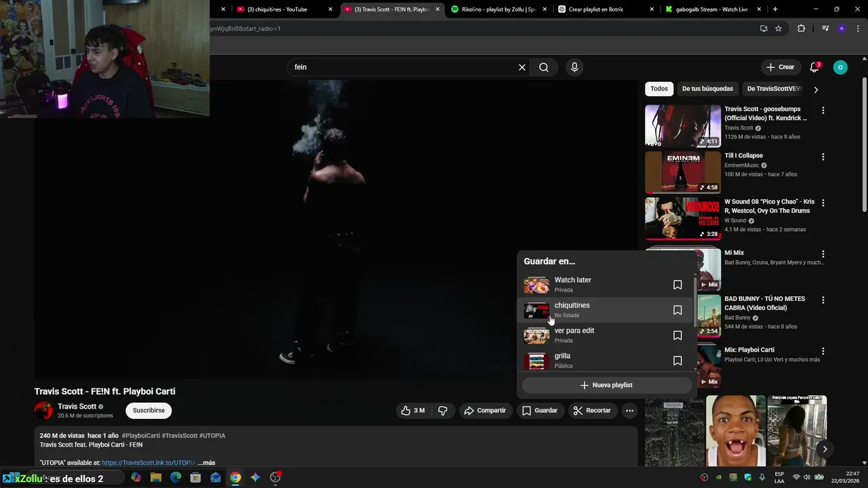This screenshot has height=488, width=868.
Task: Open the Till I Collapse thumbnail
Action: pos(683,172)
